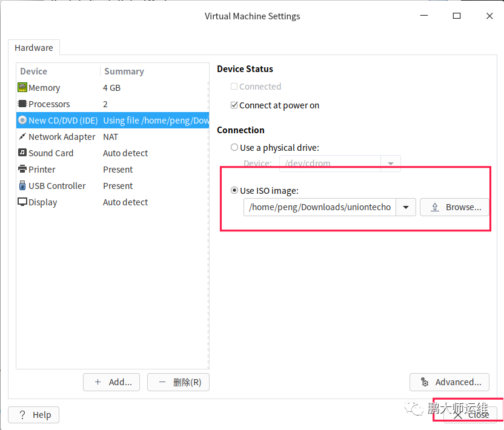
Task: Click into the ISO image path field
Action: (320, 207)
